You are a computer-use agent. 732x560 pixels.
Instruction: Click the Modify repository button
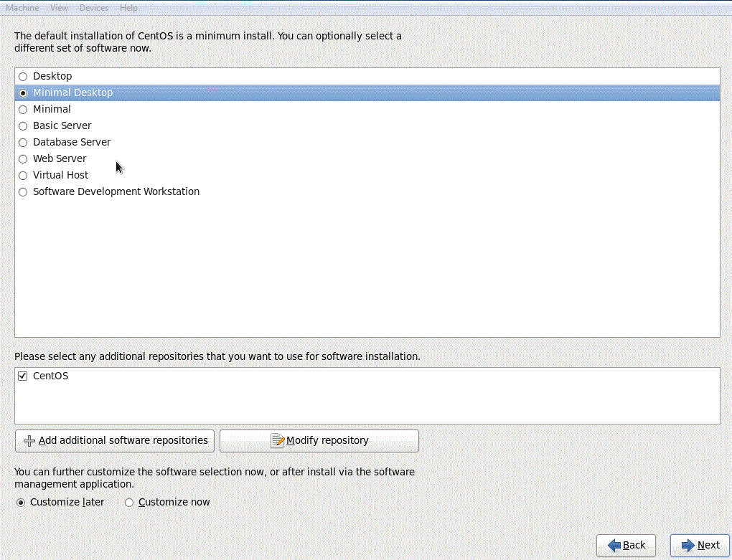click(319, 440)
